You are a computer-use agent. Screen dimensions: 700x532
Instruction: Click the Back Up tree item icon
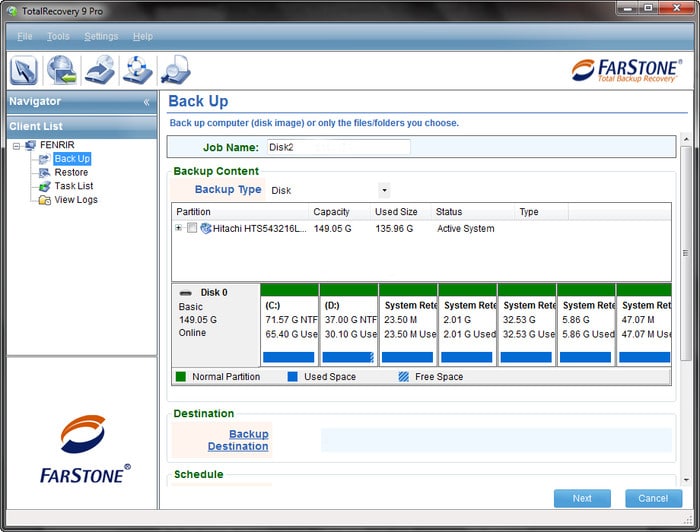pyautogui.click(x=44, y=159)
